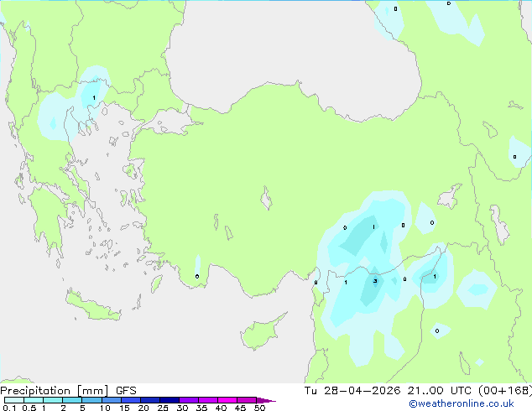Click the '0.5' legend scale label

29,408
